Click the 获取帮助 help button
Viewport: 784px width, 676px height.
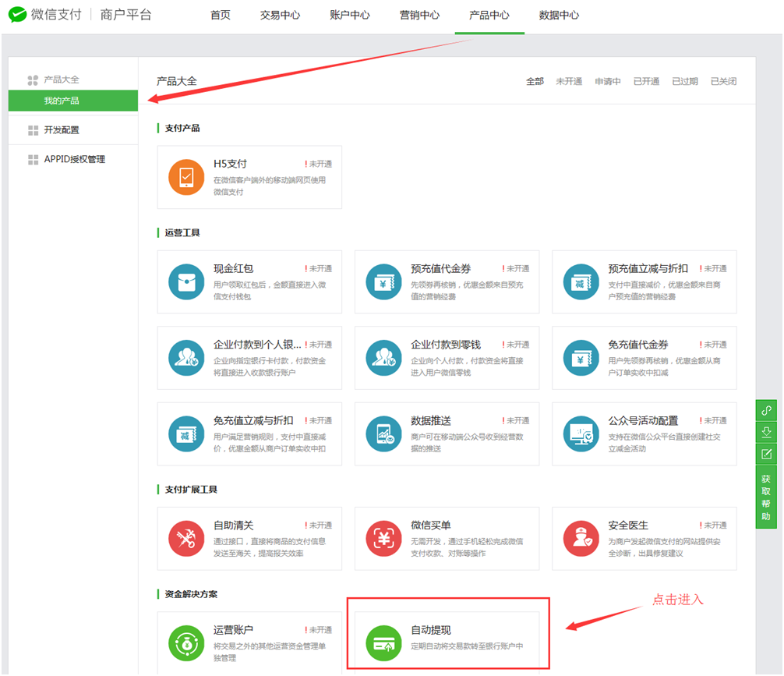(766, 497)
